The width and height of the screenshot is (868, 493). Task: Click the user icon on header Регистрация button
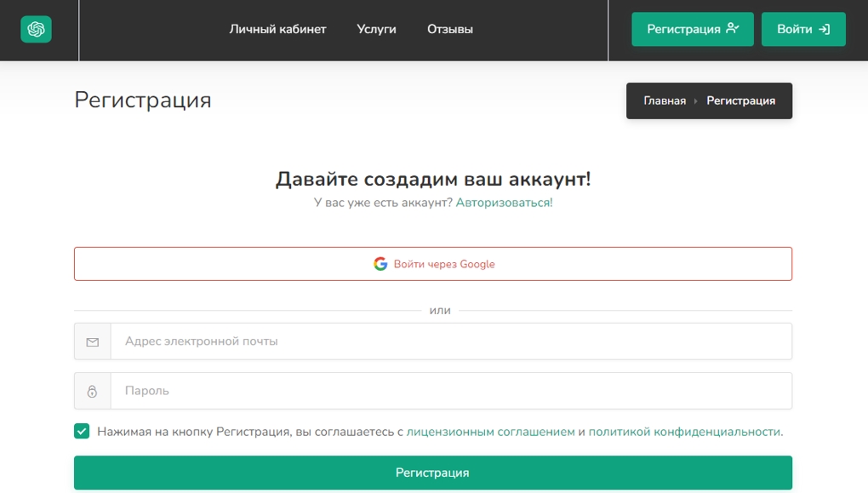[x=733, y=28]
